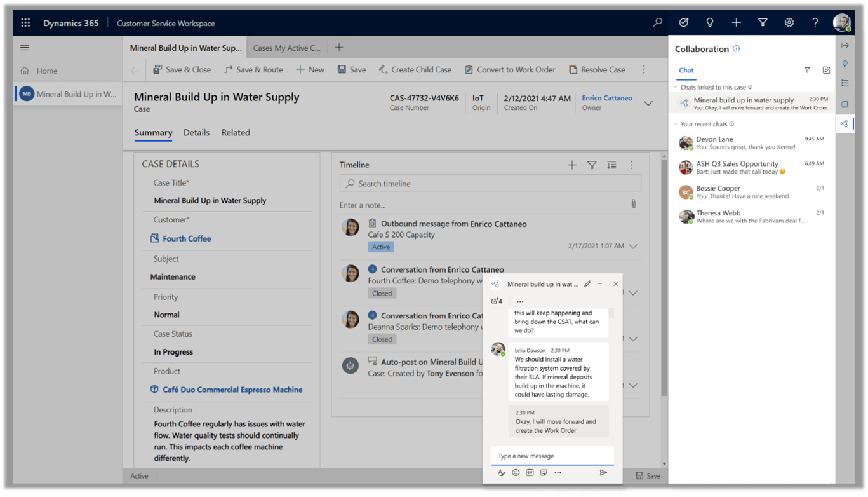The height and width of the screenshot is (497, 868).
Task: Expand the Deanna Sparks conversation timeline entry
Action: click(633, 339)
